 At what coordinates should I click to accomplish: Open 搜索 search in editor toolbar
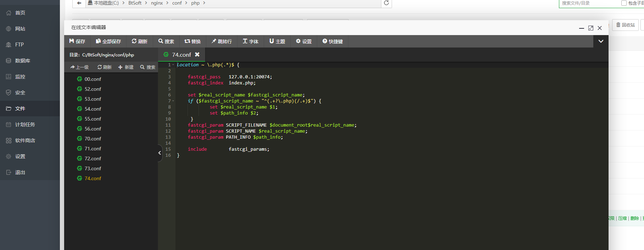166,41
